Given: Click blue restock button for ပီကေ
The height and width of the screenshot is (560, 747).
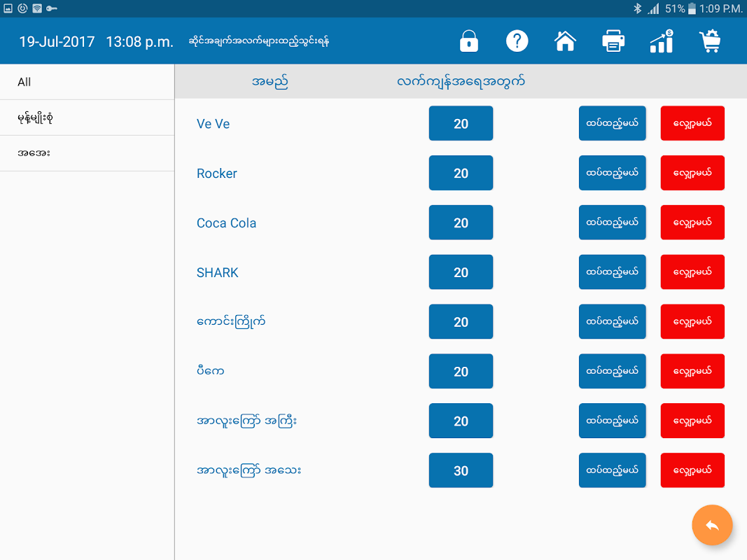Looking at the screenshot, I should tap(612, 371).
